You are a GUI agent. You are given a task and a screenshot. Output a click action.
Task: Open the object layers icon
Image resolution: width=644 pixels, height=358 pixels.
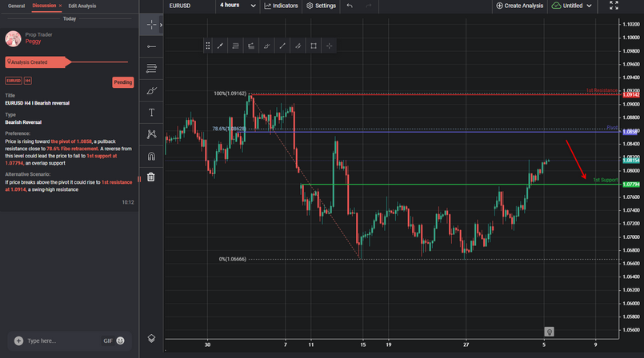point(151,338)
